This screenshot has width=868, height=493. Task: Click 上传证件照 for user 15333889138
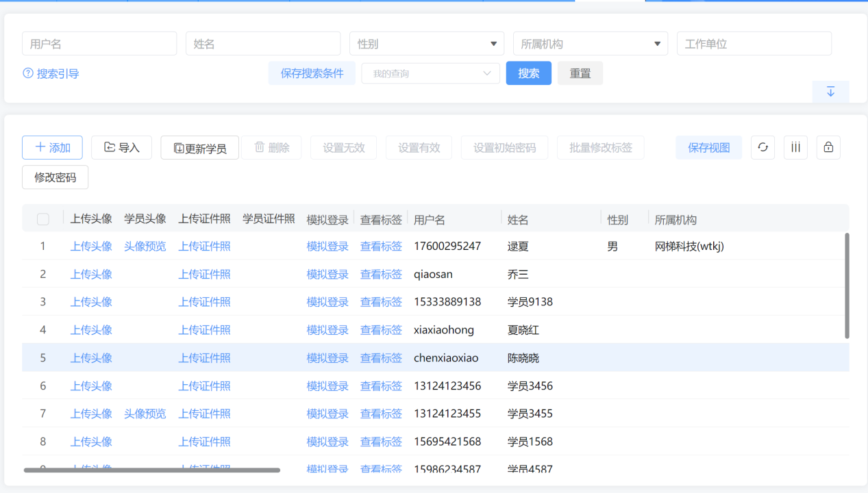tap(205, 302)
